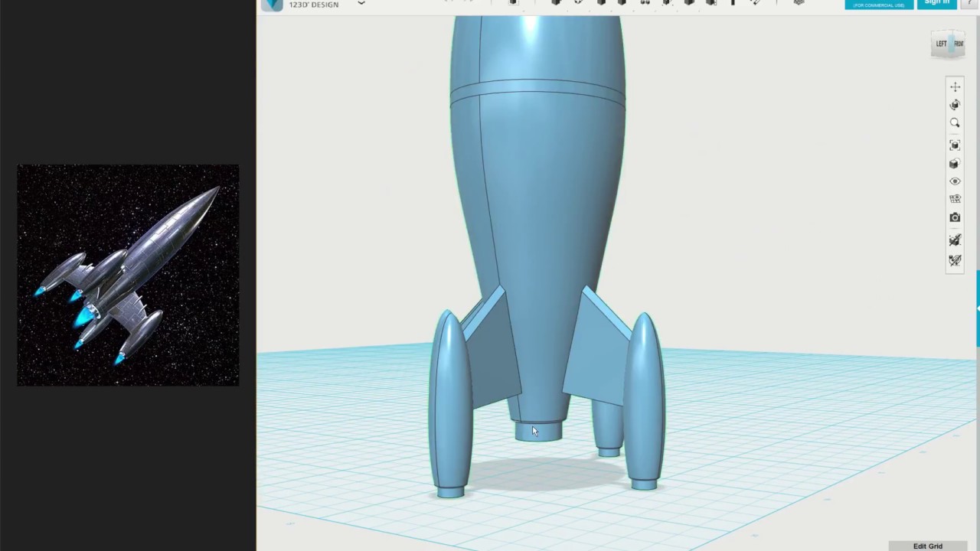The height and width of the screenshot is (551, 980).
Task: Select the Zoom magnifier tool
Action: click(955, 123)
